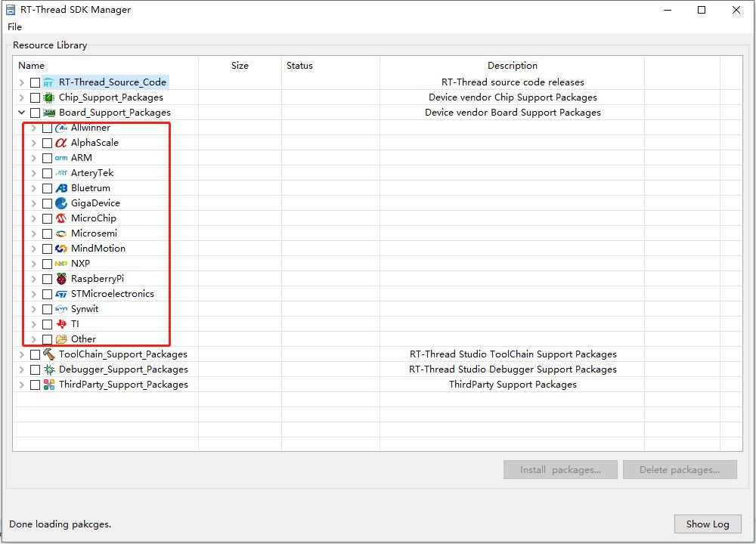Click the GigaDevice vendor logo icon
The width and height of the screenshot is (756, 544).
click(x=61, y=203)
